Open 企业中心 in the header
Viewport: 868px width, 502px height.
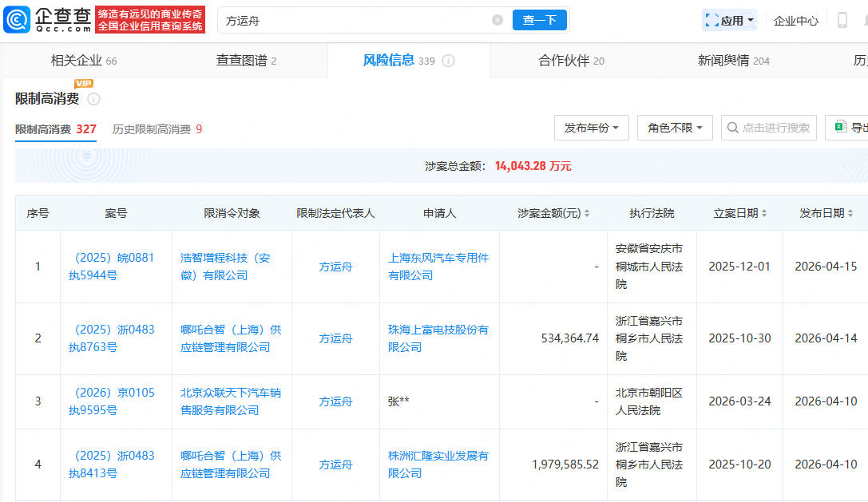point(795,21)
